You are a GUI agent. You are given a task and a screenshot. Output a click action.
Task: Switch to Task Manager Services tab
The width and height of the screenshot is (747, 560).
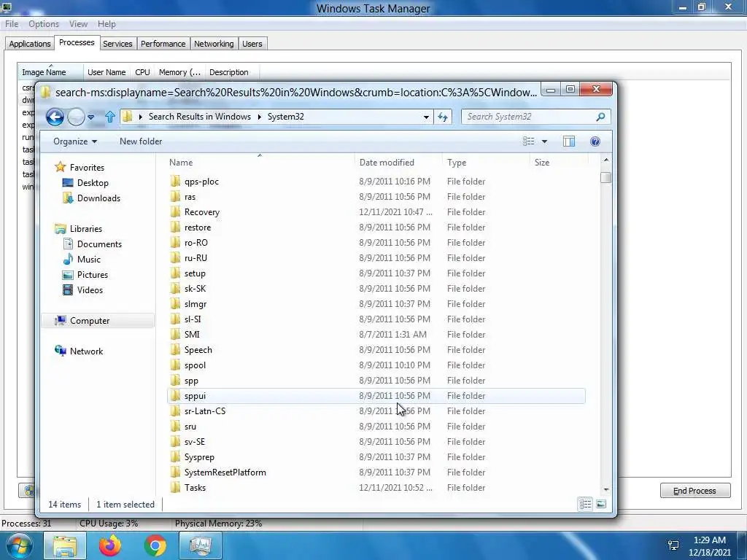[x=117, y=44]
